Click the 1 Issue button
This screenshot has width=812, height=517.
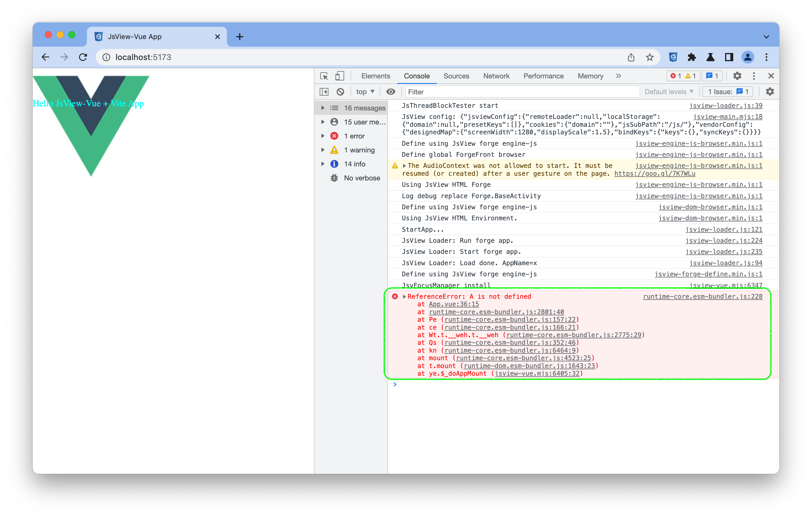click(728, 92)
